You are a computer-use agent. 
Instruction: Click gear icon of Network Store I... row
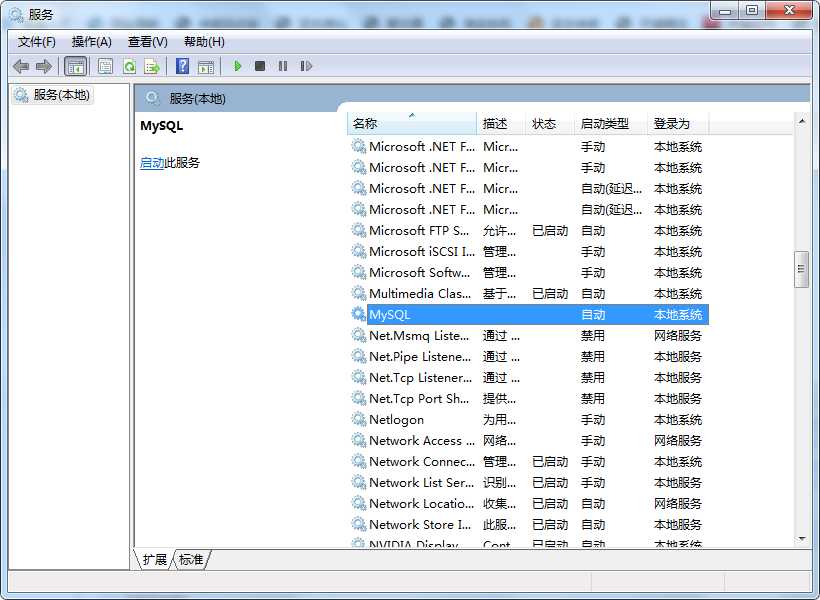click(358, 524)
